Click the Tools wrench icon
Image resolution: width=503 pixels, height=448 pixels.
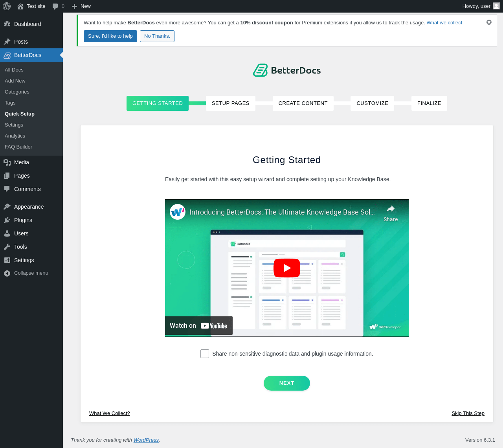pyautogui.click(x=7, y=247)
